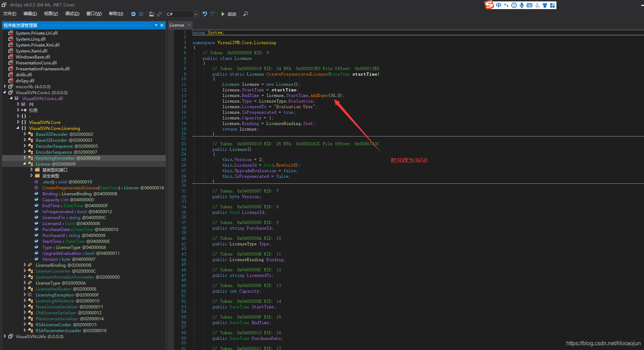The image size is (644, 350).
Task: Expand the PE node
Action: (x=18, y=104)
